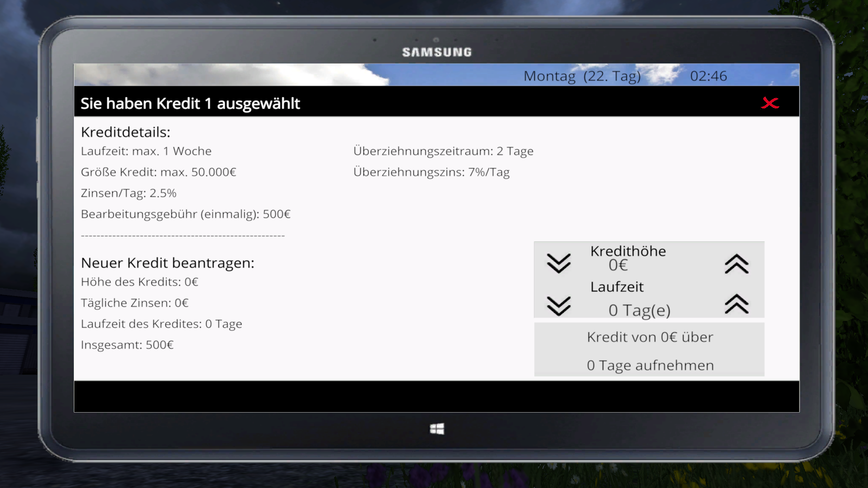Click 'Insgesamt: 500€' total line

coord(127,345)
